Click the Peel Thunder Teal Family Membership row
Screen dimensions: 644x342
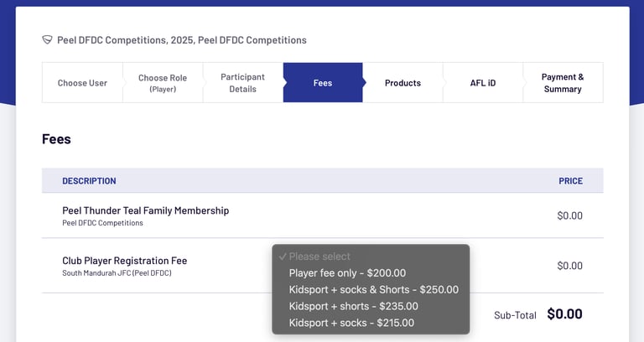click(145, 211)
